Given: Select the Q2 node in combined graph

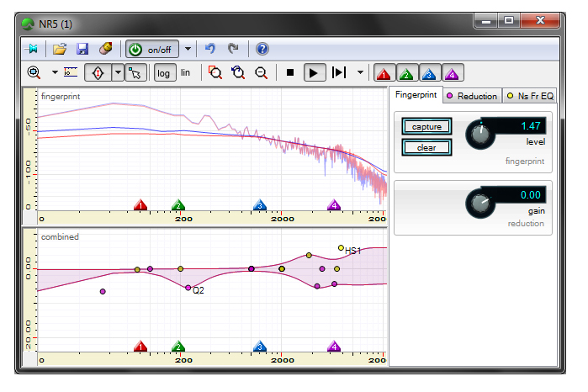Looking at the screenshot, I should 188,288.
